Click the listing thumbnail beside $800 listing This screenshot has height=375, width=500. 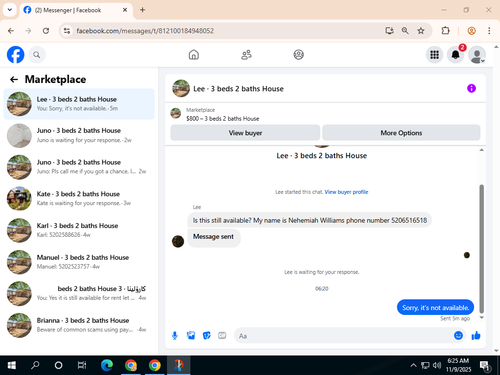pos(176,113)
